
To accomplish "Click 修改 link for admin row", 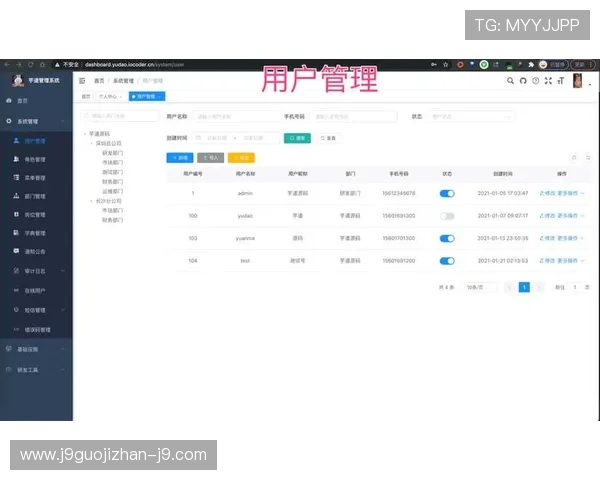I will [547, 193].
